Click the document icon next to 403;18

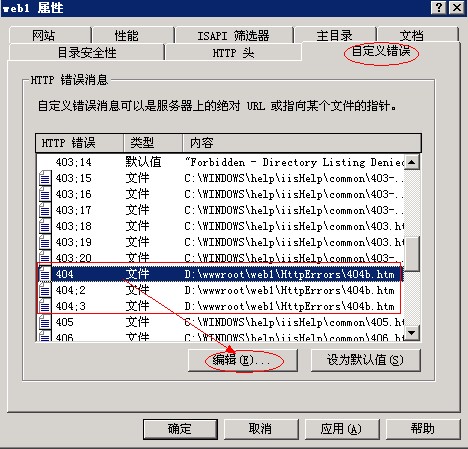(45, 226)
